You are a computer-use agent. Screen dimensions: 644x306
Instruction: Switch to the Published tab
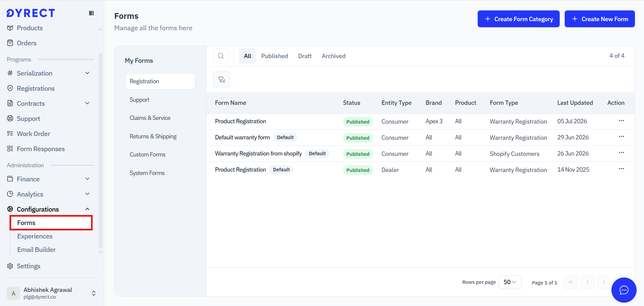tap(274, 56)
